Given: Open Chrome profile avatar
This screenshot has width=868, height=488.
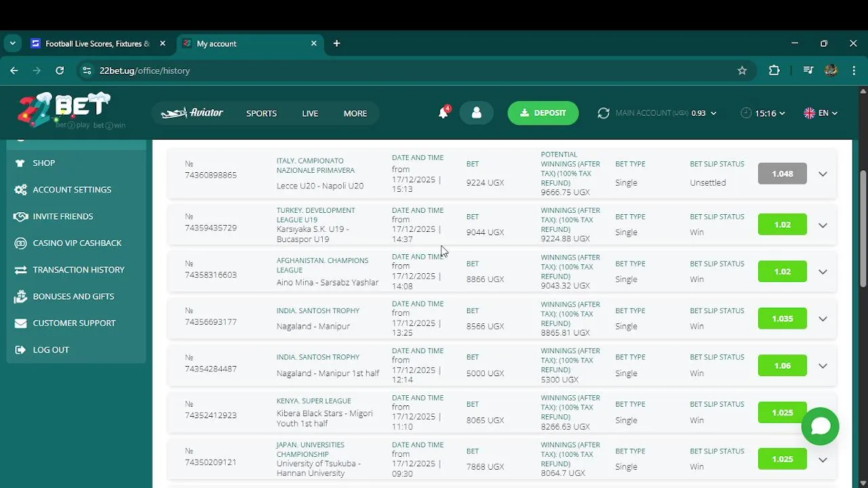Looking at the screenshot, I should coord(831,70).
